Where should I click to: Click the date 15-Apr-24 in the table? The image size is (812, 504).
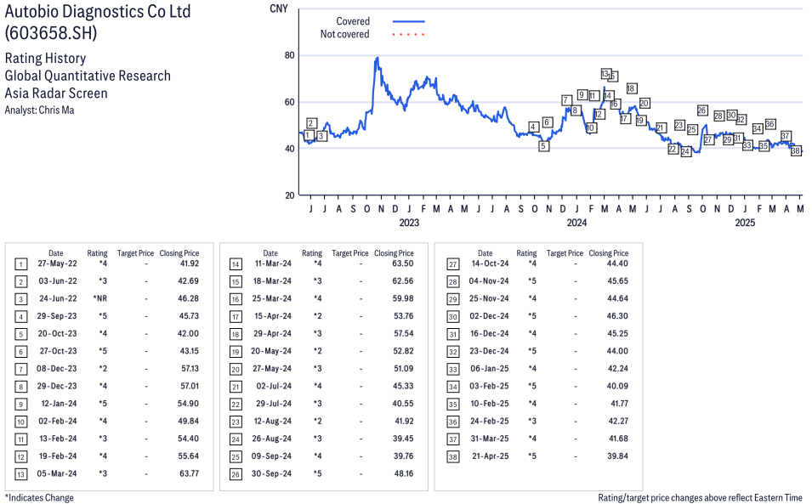click(273, 316)
